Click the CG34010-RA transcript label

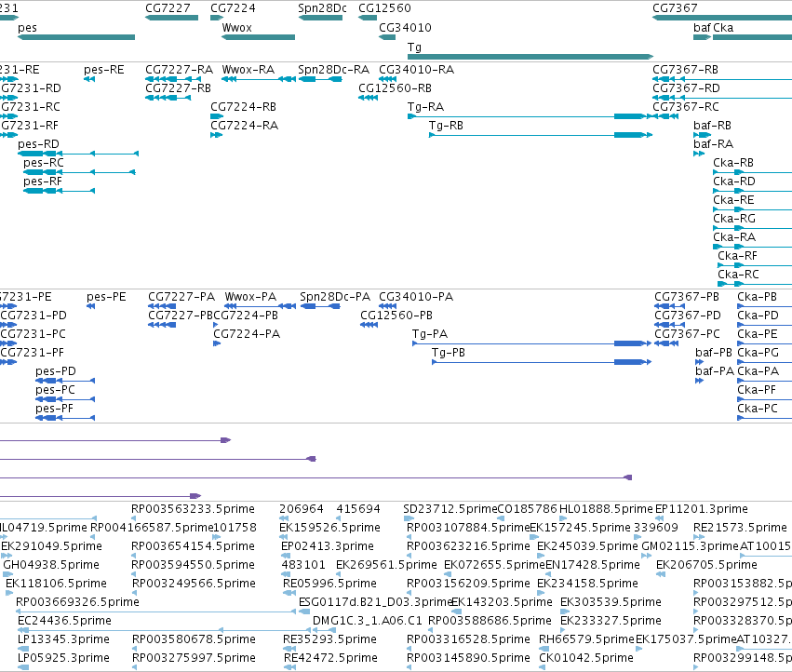click(417, 70)
